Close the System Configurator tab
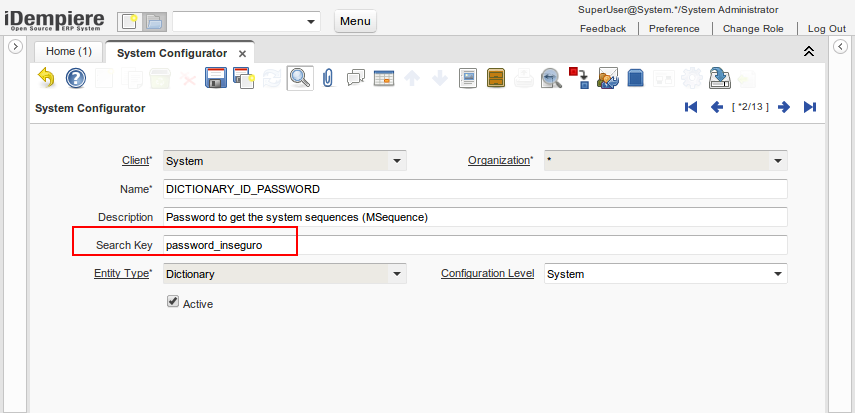Image resolution: width=855 pixels, height=413 pixels. tap(243, 53)
